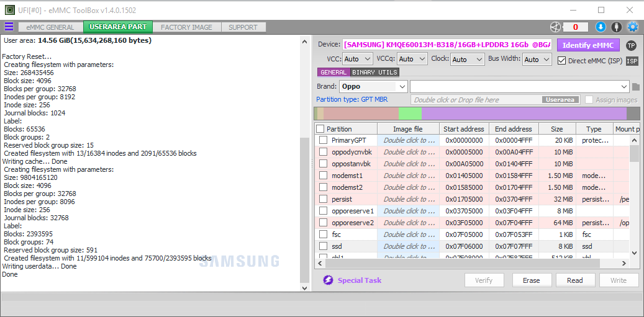Click the log panel scroll up arrow

(x=304, y=42)
